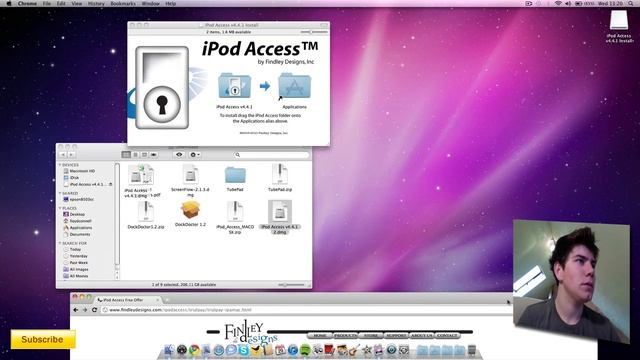Viewport: 640px width, 360px height.
Task: Collapse the SEARCH FOR section in Finder sidebar
Action: click(x=60, y=243)
